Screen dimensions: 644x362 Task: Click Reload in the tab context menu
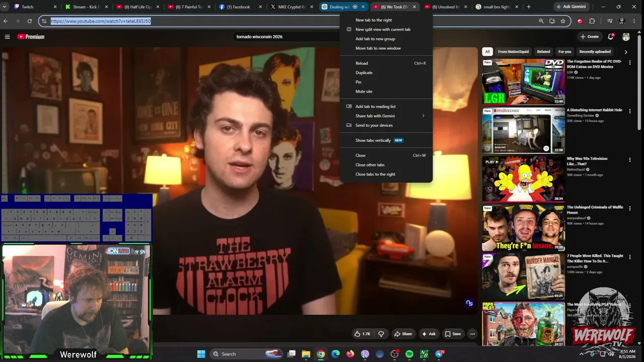(x=386, y=63)
